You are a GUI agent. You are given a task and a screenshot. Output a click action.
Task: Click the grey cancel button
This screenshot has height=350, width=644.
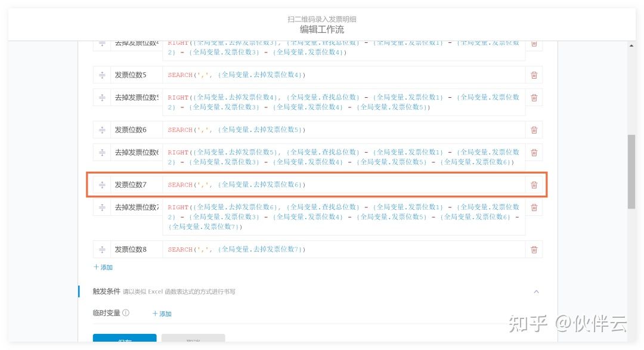[193, 338]
